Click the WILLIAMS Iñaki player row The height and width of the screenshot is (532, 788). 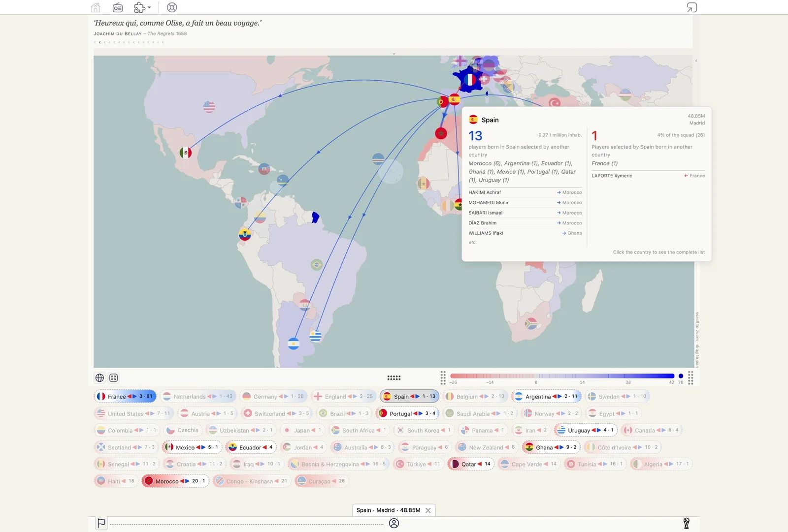(525, 233)
